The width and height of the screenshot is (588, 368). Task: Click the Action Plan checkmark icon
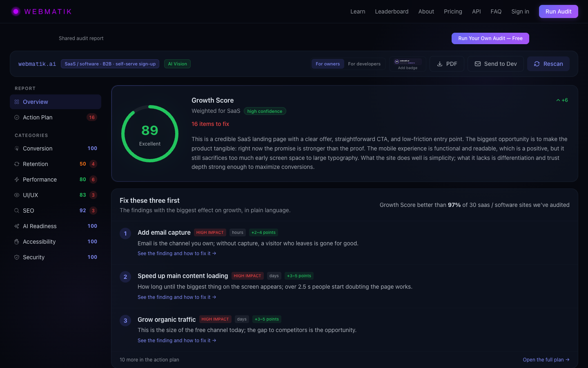(17, 117)
